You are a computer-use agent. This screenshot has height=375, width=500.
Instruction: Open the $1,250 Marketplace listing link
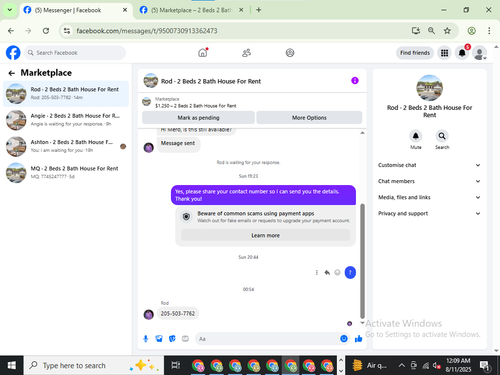click(x=196, y=106)
